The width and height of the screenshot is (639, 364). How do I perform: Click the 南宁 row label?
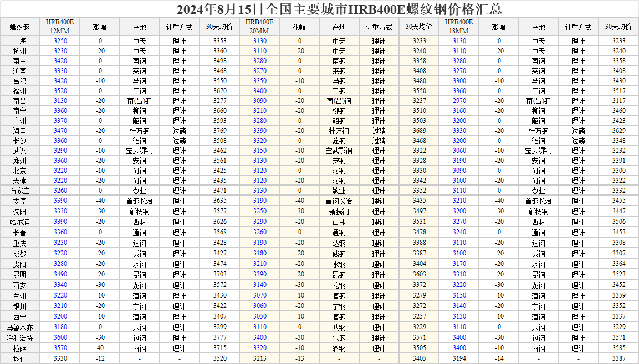point(20,111)
